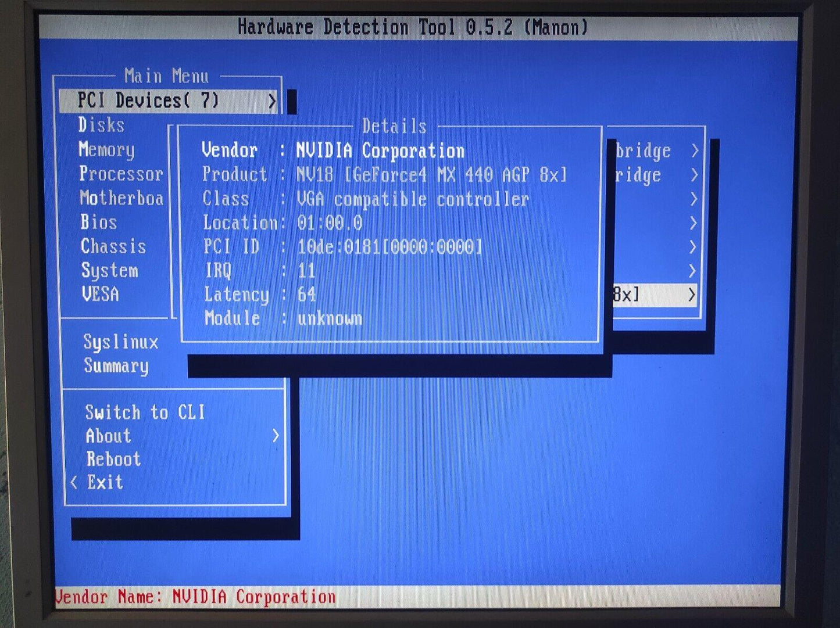Screen dimensions: 840x628
Task: Select the About menu item
Action: tap(109, 436)
